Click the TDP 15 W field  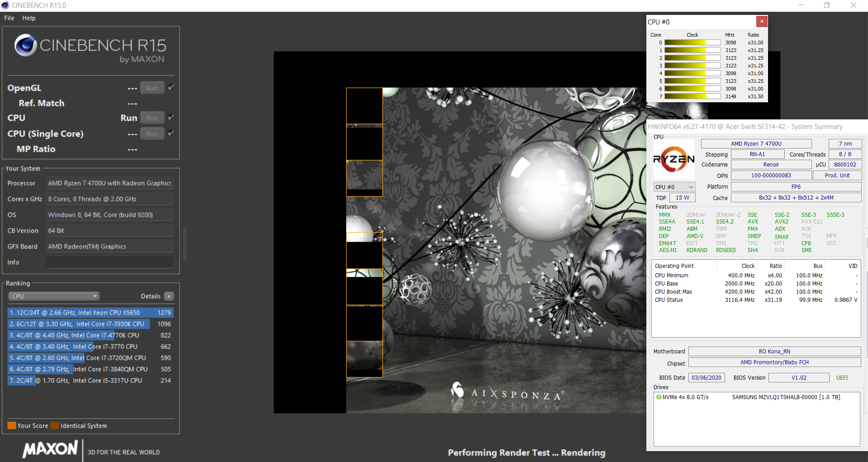tap(683, 198)
